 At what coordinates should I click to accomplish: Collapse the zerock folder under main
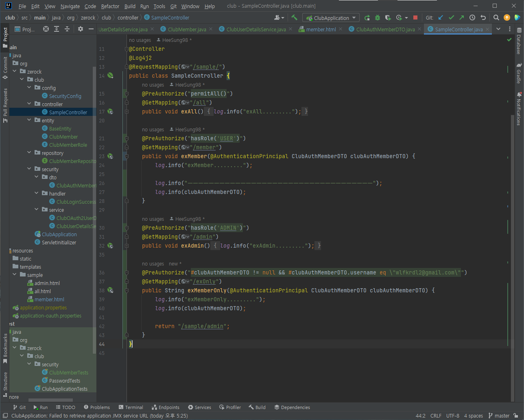coord(15,72)
